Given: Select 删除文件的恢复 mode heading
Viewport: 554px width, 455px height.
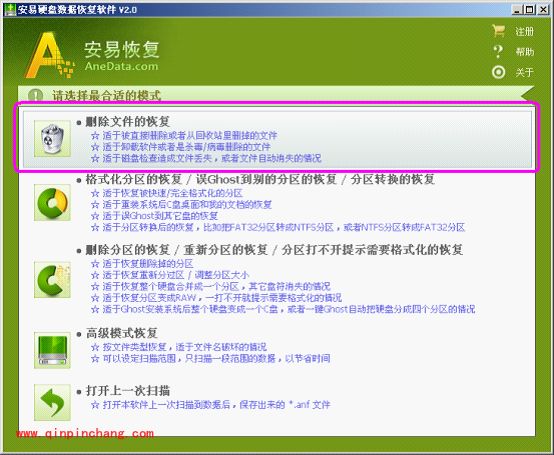Looking at the screenshot, I should pos(128,122).
